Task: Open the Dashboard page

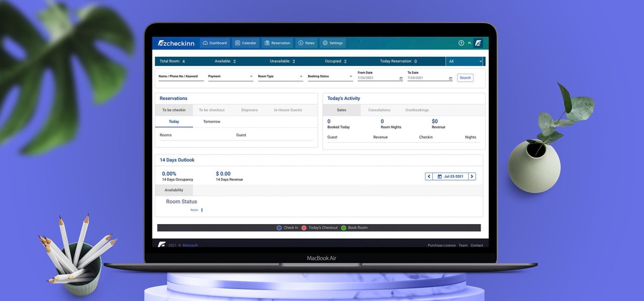Action: tap(215, 43)
